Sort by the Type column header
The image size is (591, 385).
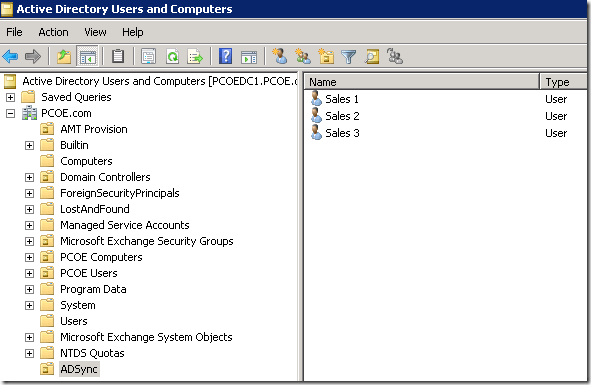point(563,82)
